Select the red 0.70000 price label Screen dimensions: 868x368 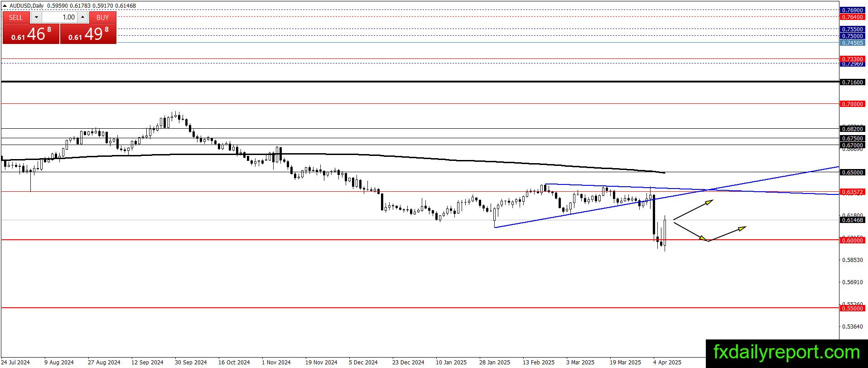pyautogui.click(x=852, y=104)
